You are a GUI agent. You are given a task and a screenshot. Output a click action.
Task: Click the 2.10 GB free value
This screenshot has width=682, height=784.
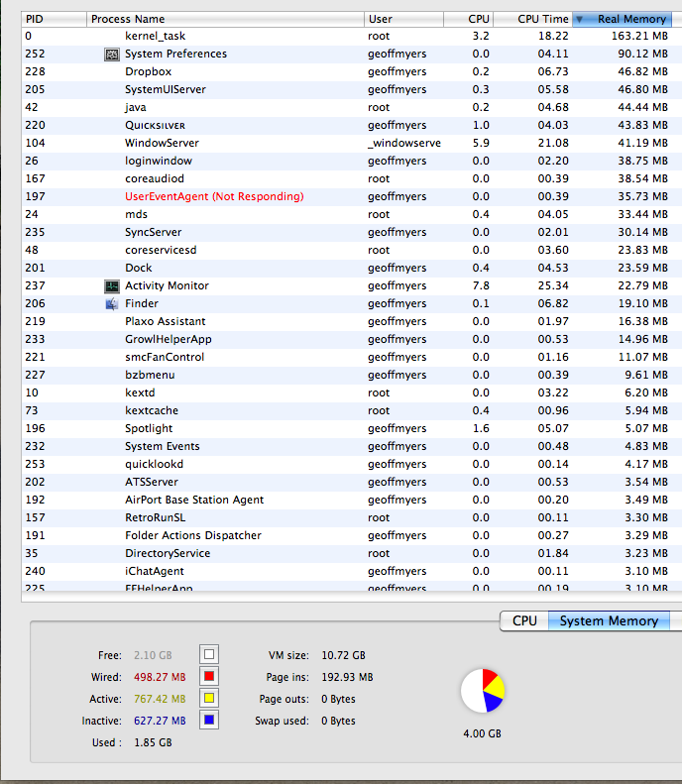pos(153,655)
